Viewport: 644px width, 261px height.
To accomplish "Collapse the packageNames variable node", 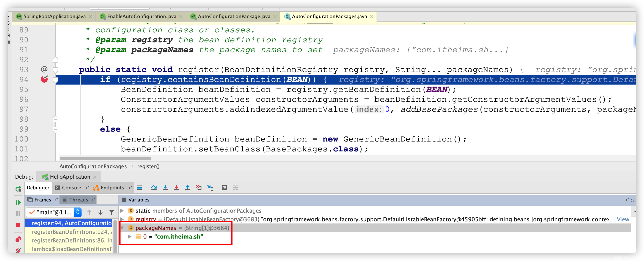I will pos(122,228).
